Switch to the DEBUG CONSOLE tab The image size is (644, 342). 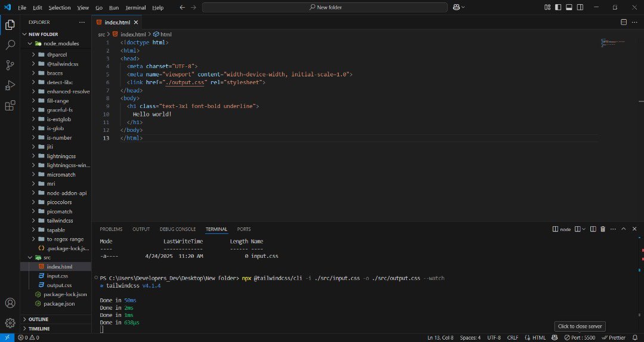(178, 229)
